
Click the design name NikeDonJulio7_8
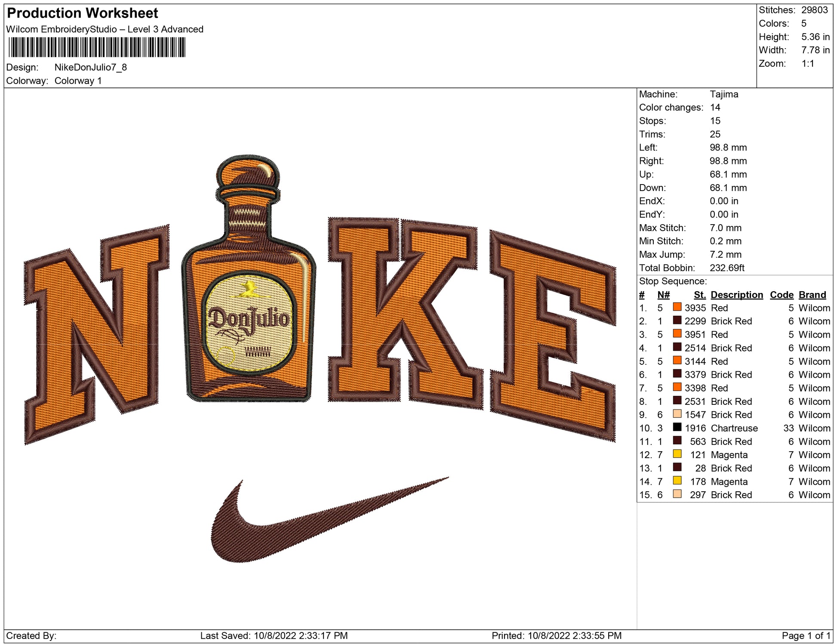coord(90,68)
